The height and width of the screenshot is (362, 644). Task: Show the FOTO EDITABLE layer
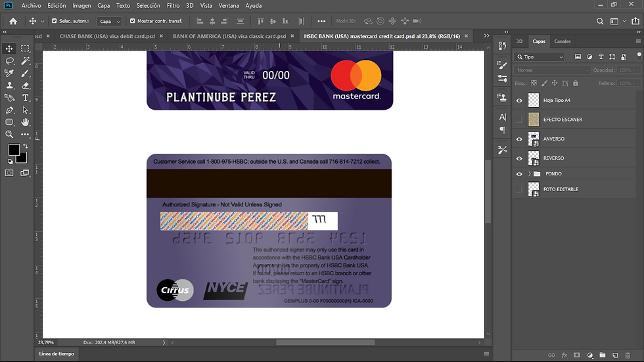tap(519, 189)
